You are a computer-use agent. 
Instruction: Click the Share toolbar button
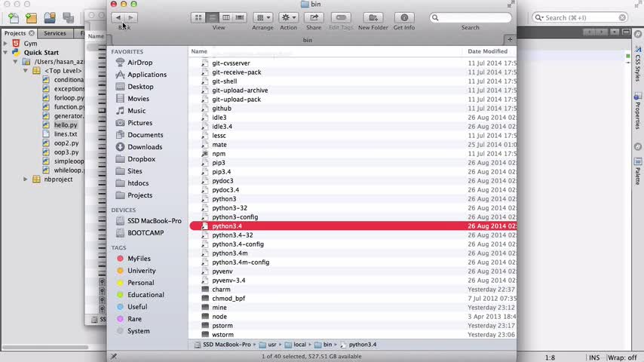pyautogui.click(x=314, y=17)
